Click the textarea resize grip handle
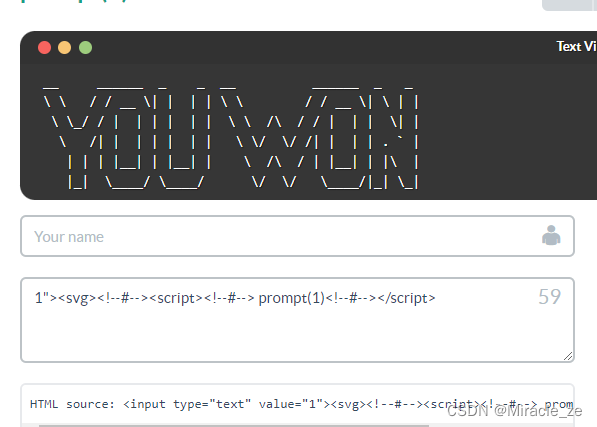This screenshot has height=427, width=597. (568, 356)
